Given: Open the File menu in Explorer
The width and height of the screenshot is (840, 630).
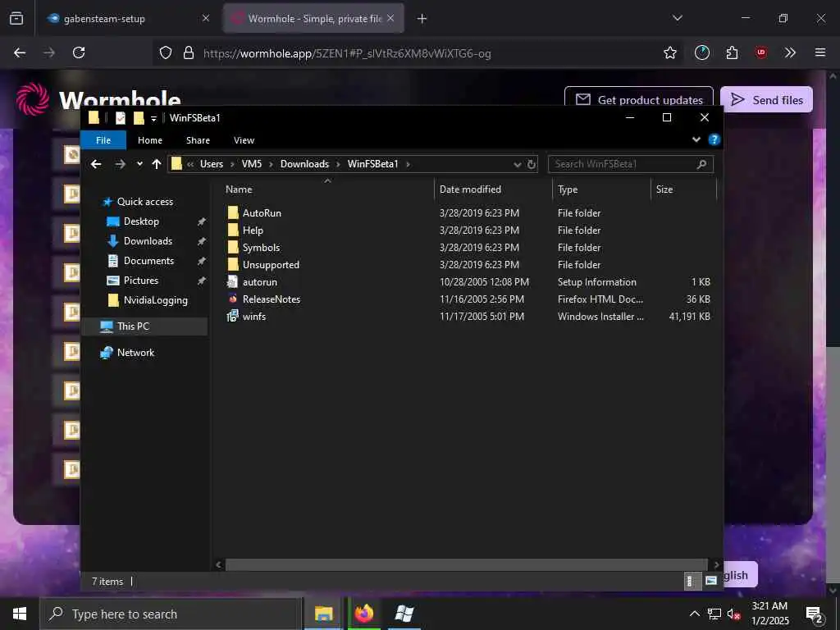Looking at the screenshot, I should pos(103,140).
